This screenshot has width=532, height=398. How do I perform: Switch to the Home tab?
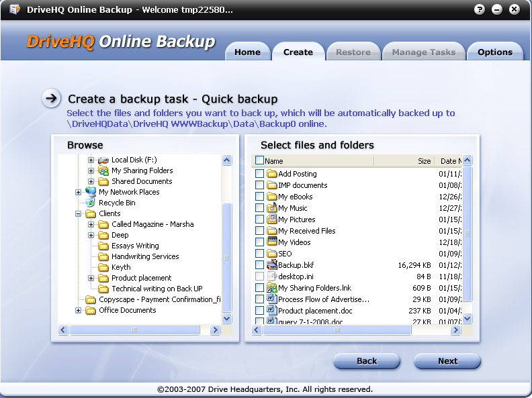[248, 52]
